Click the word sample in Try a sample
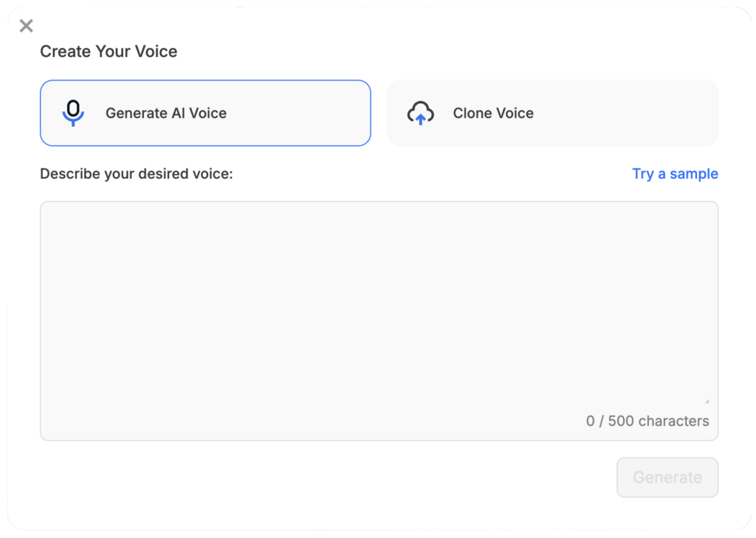 point(693,174)
